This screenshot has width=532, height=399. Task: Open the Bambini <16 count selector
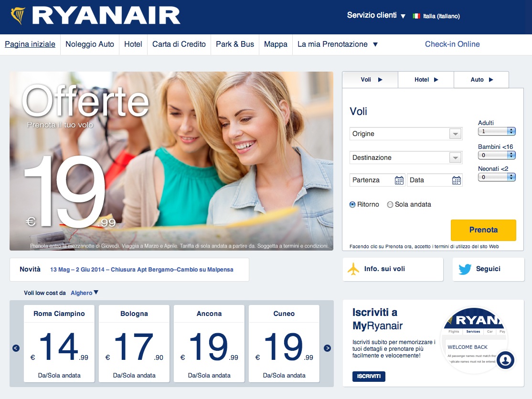pyautogui.click(x=497, y=155)
